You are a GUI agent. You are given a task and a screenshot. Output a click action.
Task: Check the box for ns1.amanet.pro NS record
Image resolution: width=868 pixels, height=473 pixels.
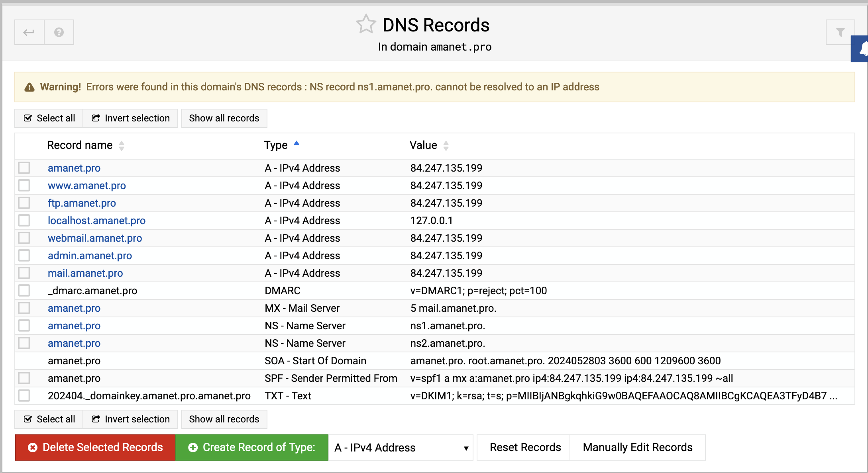[x=24, y=326]
